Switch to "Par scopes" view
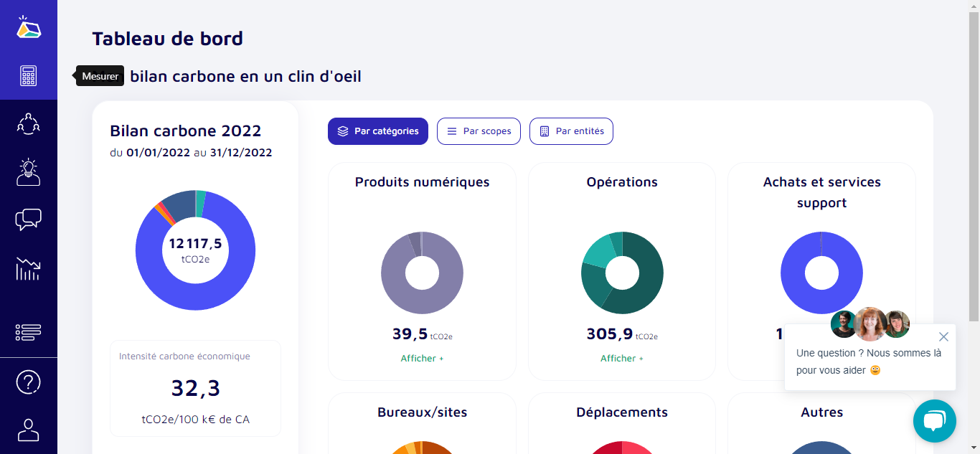This screenshot has width=980, height=454. 479,131
